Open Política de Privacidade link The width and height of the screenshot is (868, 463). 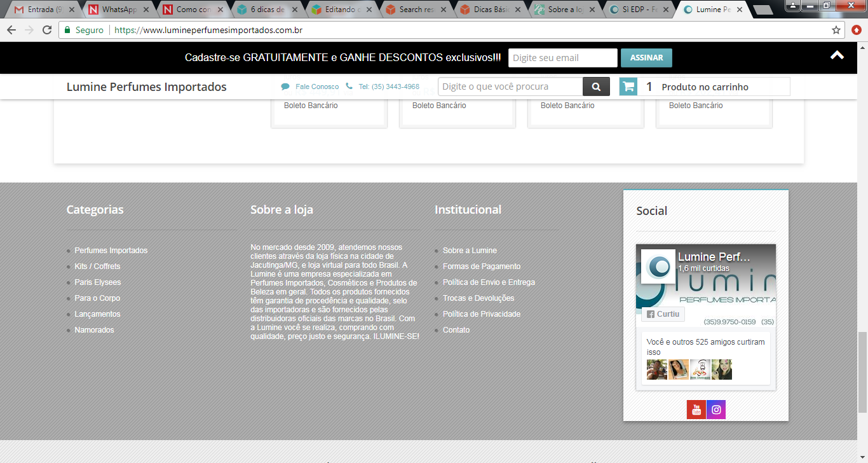pos(482,314)
